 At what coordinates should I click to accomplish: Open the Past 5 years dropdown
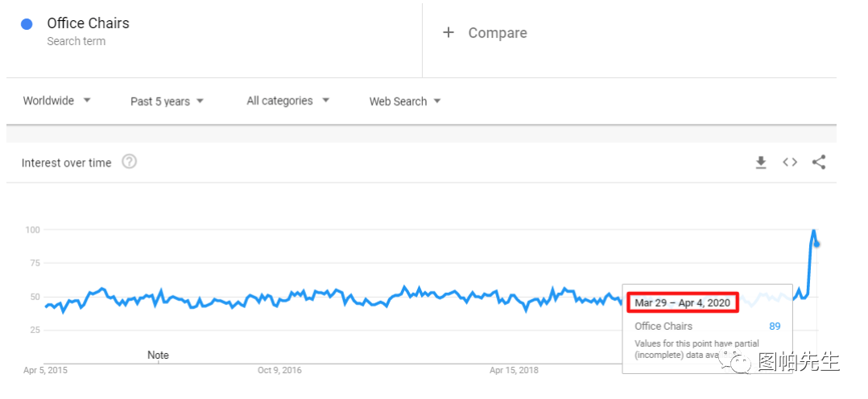pyautogui.click(x=167, y=101)
